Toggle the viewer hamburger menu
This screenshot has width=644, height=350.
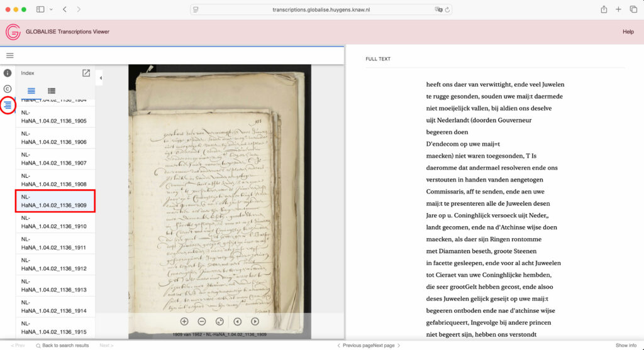[x=10, y=55]
